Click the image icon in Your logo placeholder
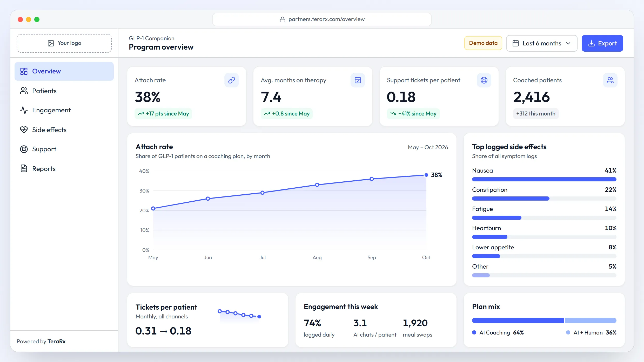 click(x=51, y=43)
